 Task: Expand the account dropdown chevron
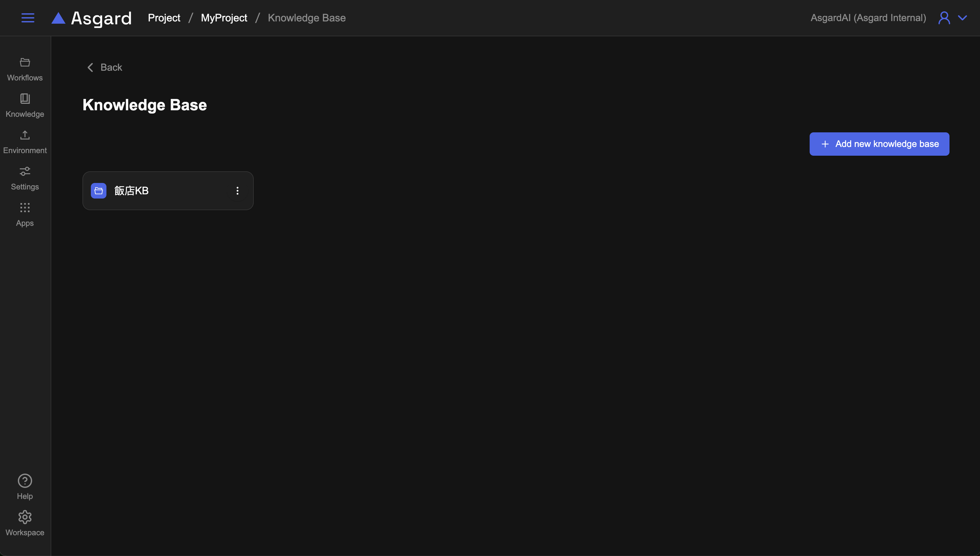(x=962, y=18)
